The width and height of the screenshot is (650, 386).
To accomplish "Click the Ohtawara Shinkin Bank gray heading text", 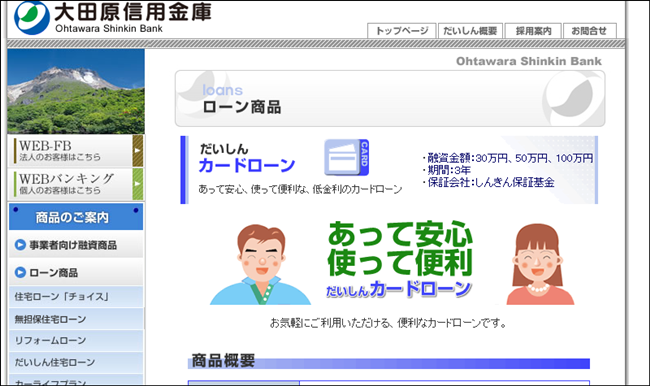I will coord(529,61).
